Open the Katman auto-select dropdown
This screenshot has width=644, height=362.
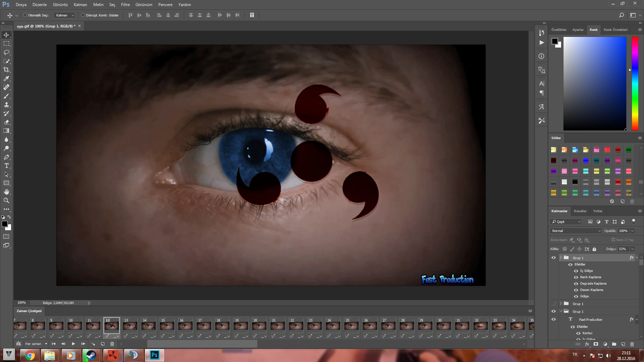(65, 15)
